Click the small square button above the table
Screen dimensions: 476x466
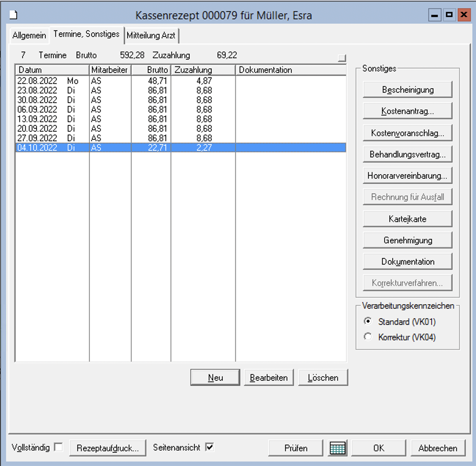[x=342, y=58]
